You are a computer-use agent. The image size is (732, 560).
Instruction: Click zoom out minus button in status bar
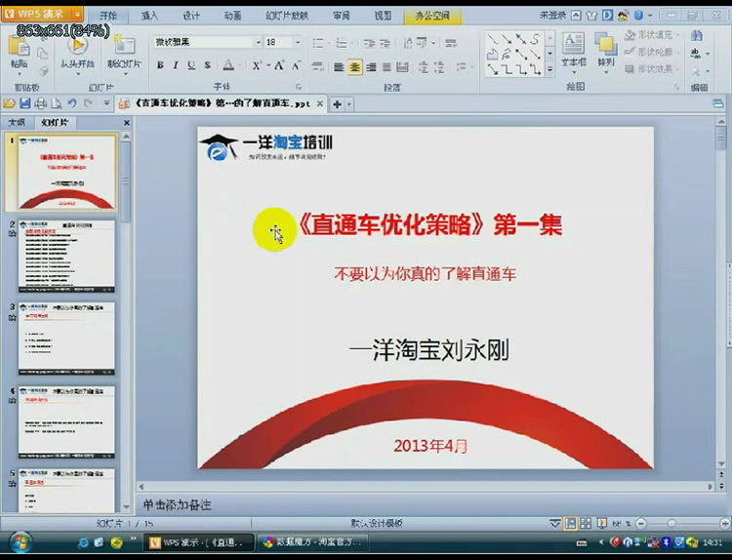point(642,524)
